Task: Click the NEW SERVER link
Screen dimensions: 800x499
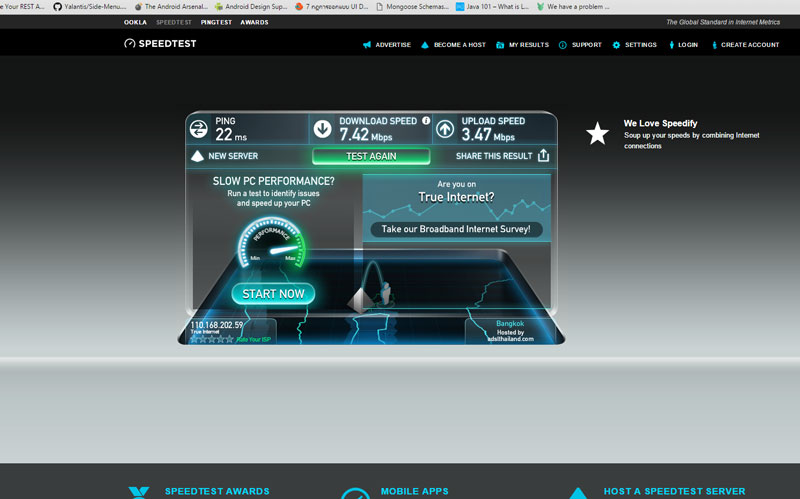Action: tap(233, 156)
